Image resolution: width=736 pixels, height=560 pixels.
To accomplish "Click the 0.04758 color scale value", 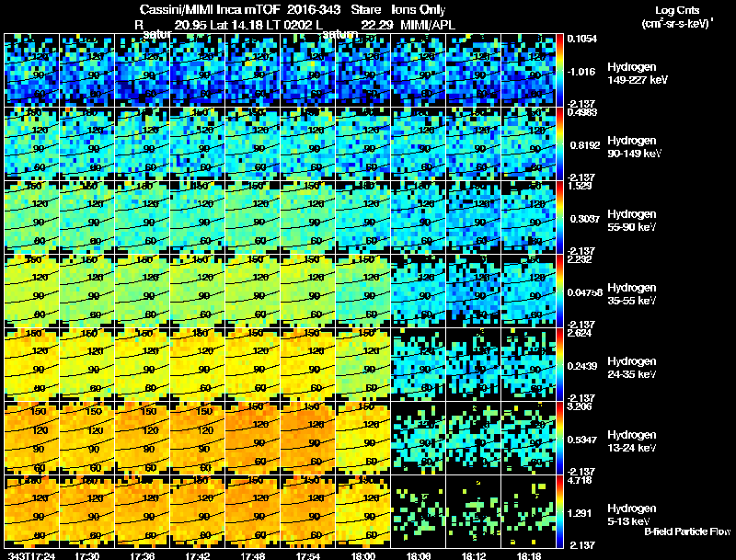I will pos(585,292).
